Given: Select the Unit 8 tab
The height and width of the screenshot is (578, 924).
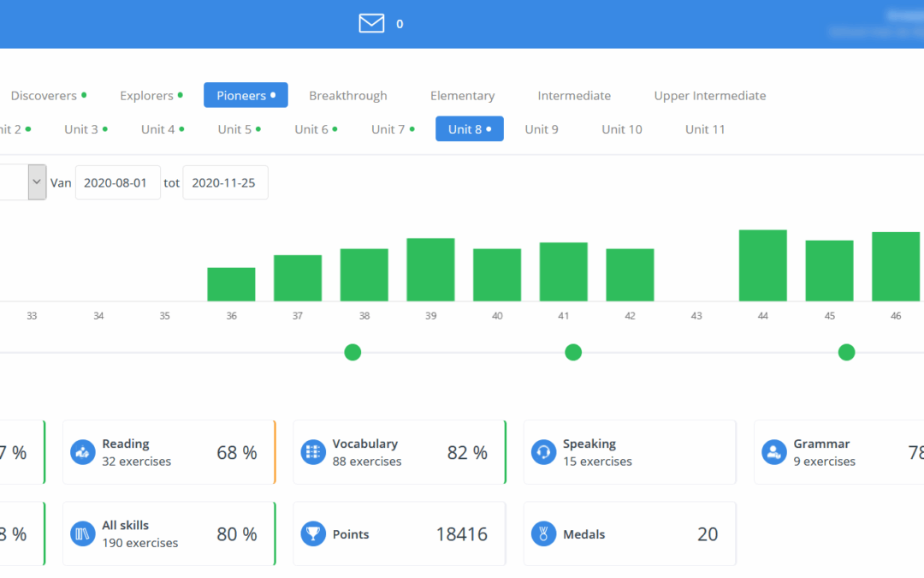Looking at the screenshot, I should [470, 129].
